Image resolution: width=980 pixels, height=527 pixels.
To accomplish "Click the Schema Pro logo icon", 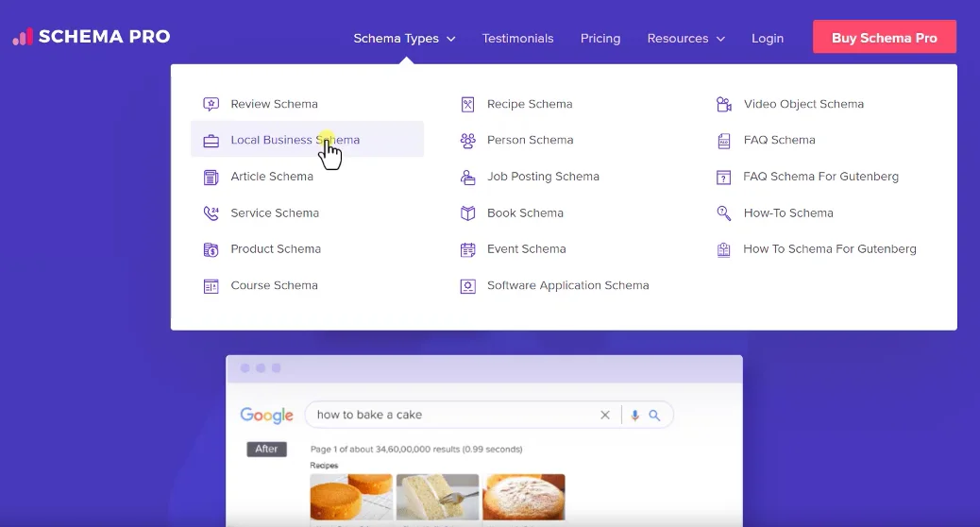I will [x=22, y=37].
